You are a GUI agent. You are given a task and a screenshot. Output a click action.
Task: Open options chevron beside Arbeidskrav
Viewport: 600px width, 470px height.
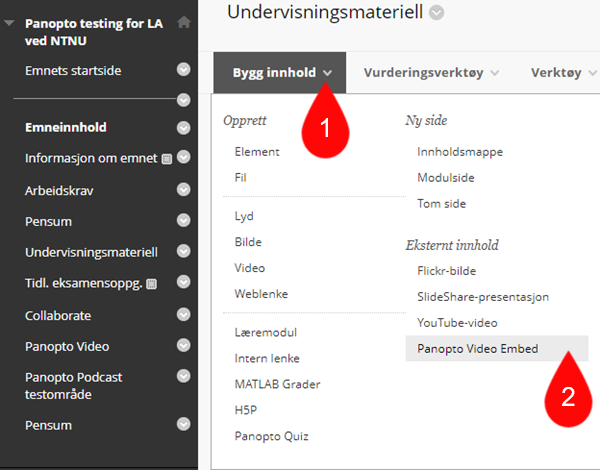point(184,189)
